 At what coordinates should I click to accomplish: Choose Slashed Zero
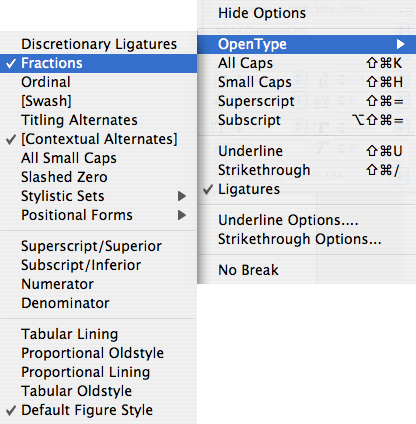(98, 177)
